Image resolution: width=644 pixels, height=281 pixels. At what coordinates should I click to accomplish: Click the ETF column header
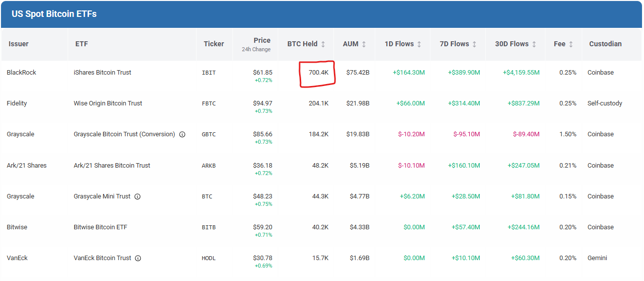[x=82, y=44]
